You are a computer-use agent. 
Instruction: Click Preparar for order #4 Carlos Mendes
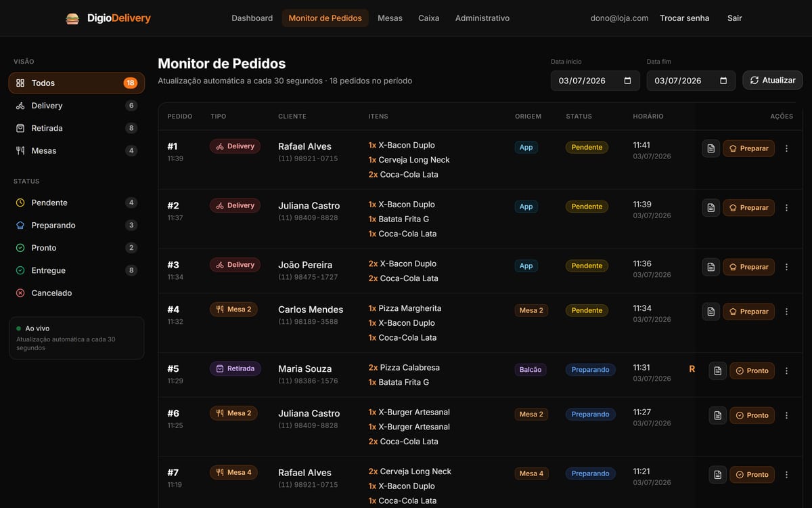[748, 312]
